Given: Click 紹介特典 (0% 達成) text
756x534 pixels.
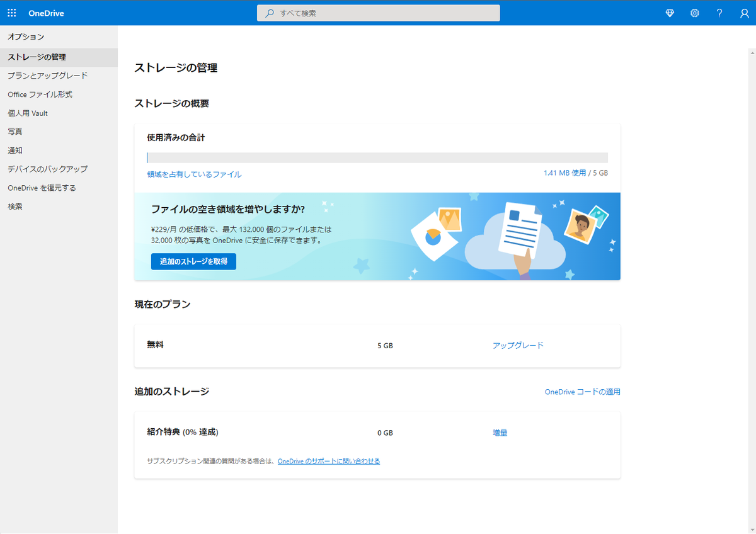Looking at the screenshot, I should [183, 432].
